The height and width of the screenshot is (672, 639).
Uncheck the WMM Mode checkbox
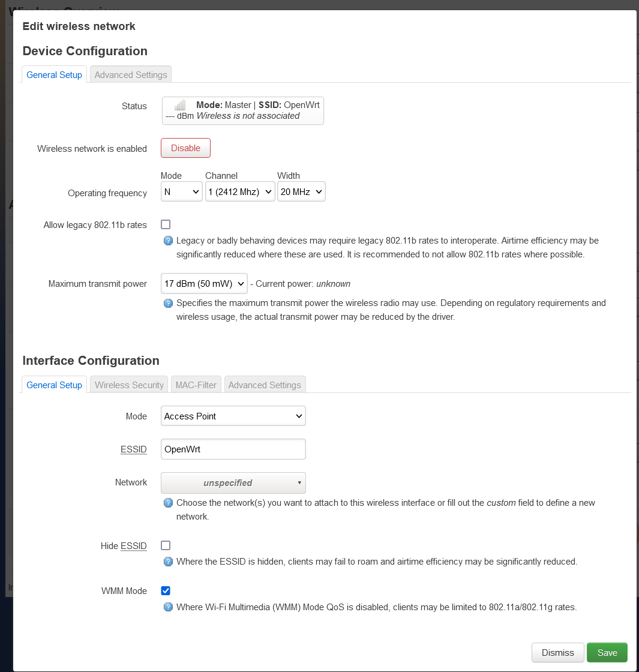[166, 590]
